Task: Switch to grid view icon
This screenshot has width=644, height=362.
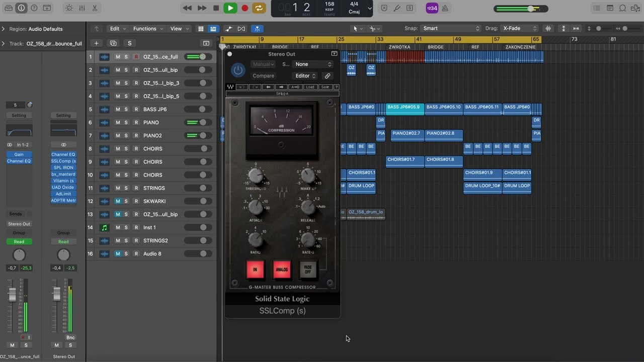Action: [201, 29]
